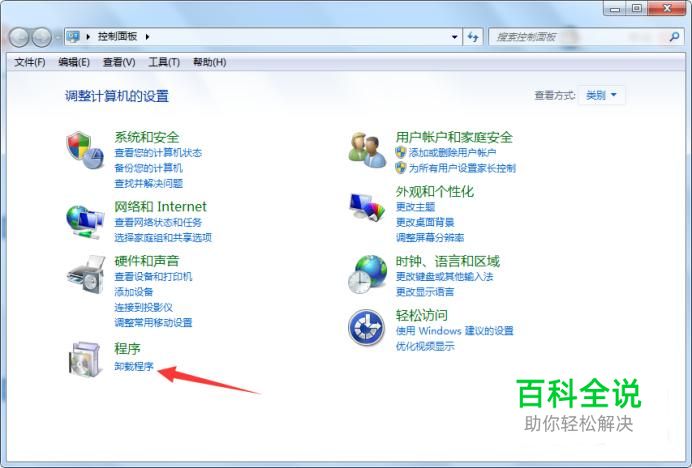
Task: Click the search magnifier icon
Action: pyautogui.click(x=674, y=37)
